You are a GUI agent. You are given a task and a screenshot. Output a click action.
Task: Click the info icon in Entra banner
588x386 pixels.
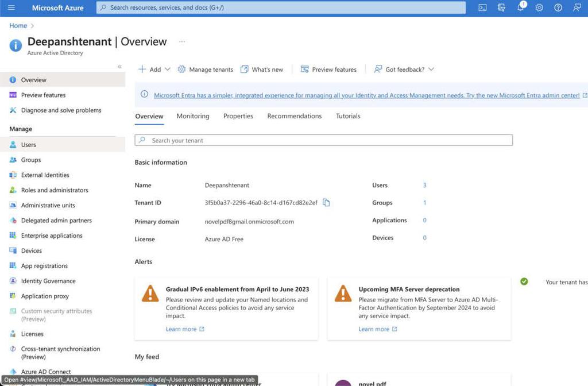coord(144,94)
